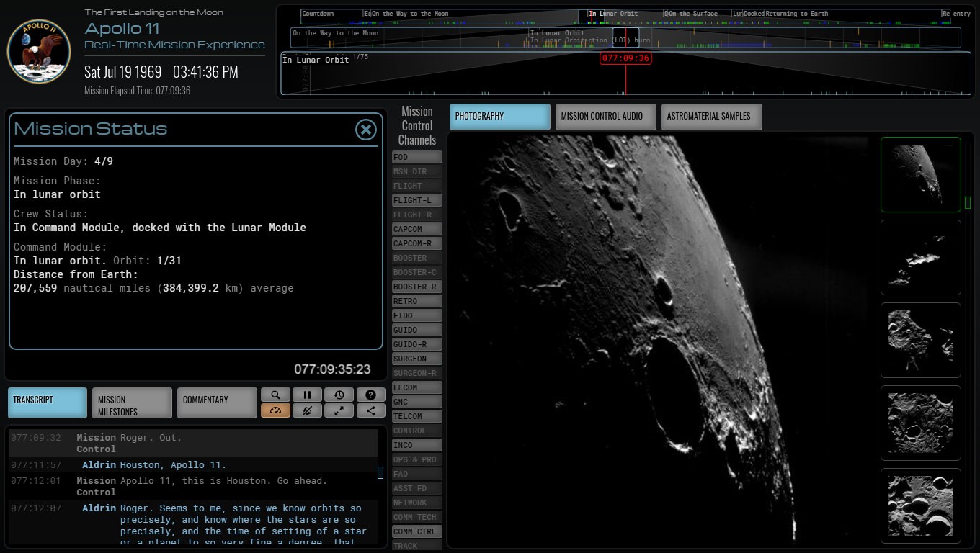Open the jump-to-time history clock button
This screenshot has height=553, width=980.
coord(339,395)
